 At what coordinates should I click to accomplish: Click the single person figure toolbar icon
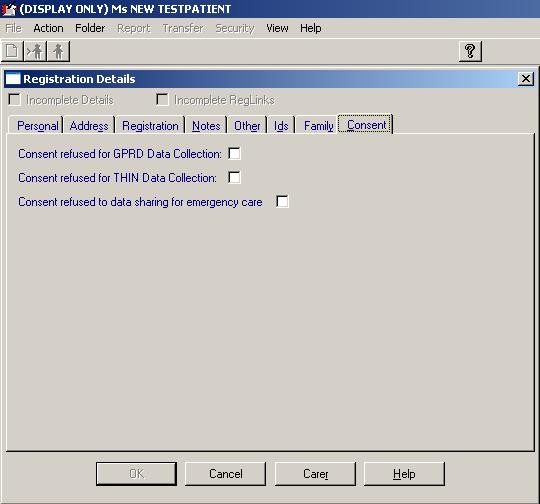58,51
